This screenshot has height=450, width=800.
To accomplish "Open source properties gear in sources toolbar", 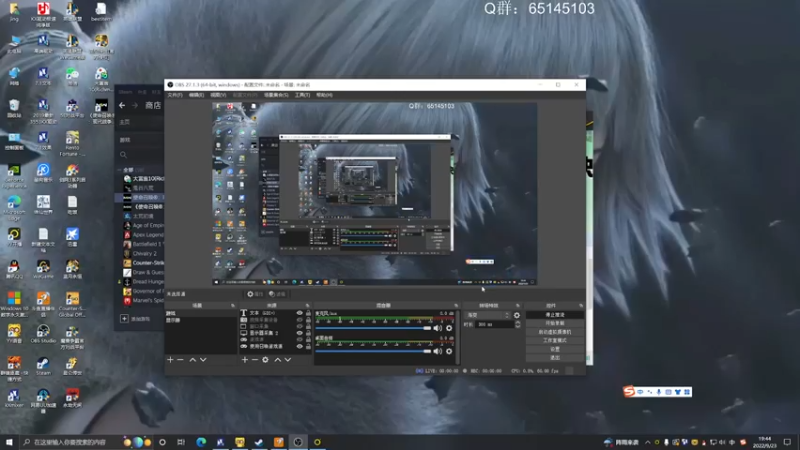I will click(x=265, y=360).
